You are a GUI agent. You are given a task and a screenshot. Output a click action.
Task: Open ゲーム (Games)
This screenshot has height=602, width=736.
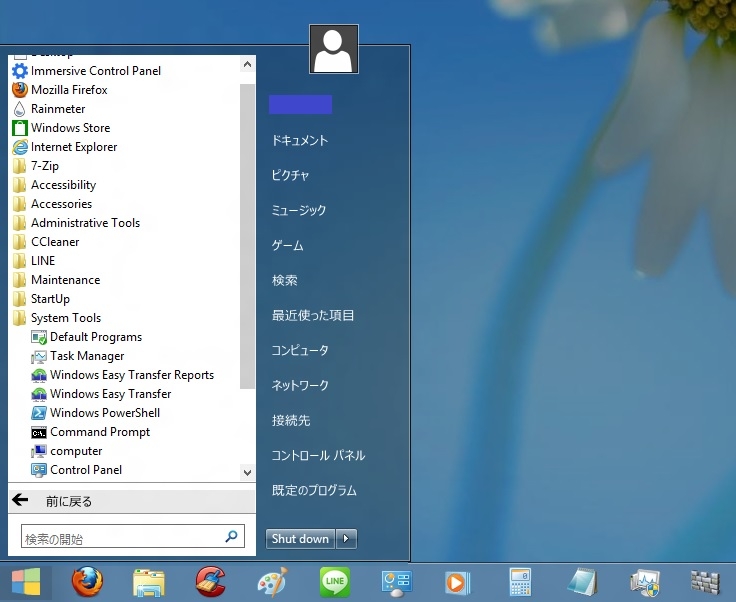[287, 245]
